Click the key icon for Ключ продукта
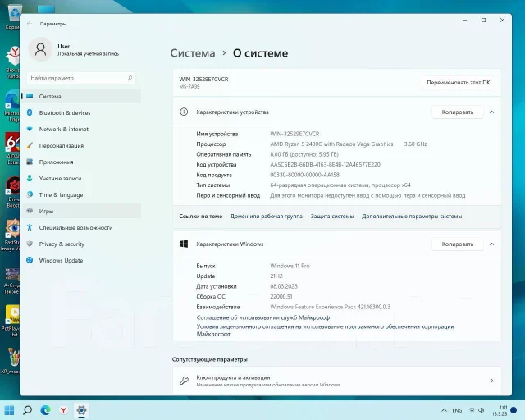525x420 pixels. (184, 381)
